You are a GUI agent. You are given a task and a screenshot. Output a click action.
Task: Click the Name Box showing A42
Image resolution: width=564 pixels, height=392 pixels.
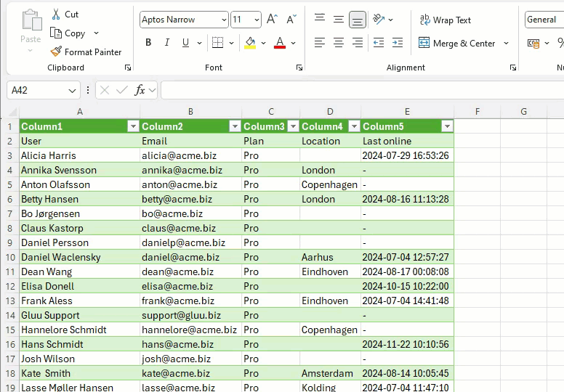tap(36, 91)
